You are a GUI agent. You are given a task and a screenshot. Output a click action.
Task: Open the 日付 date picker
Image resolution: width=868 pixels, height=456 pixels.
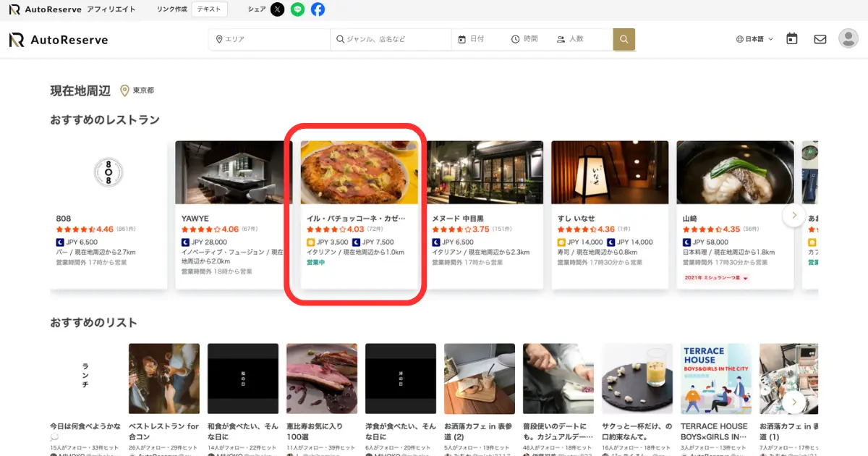(477, 39)
